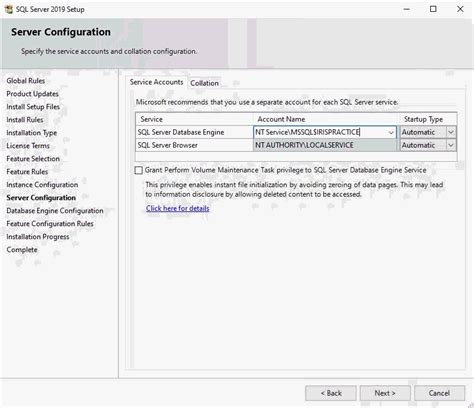The image size is (474, 408).
Task: Click Installation Progress step
Action: point(38,237)
